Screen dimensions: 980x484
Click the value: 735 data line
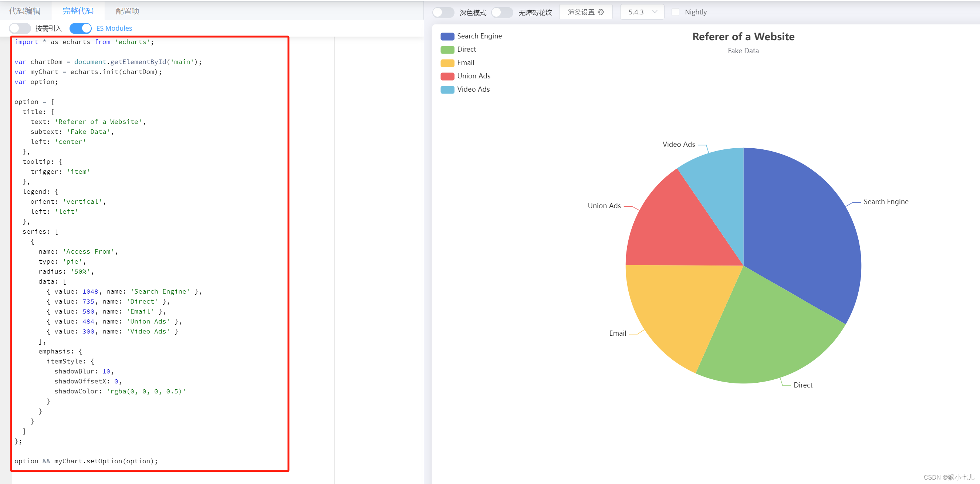(x=108, y=301)
